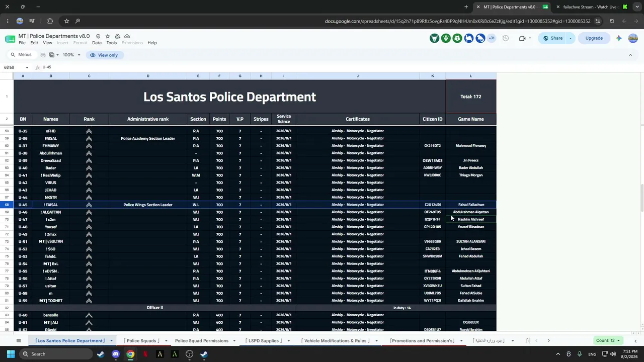Click the Faisal Failachwe game name cell
Image resolution: width=644 pixels, height=362 pixels.
[471, 205]
